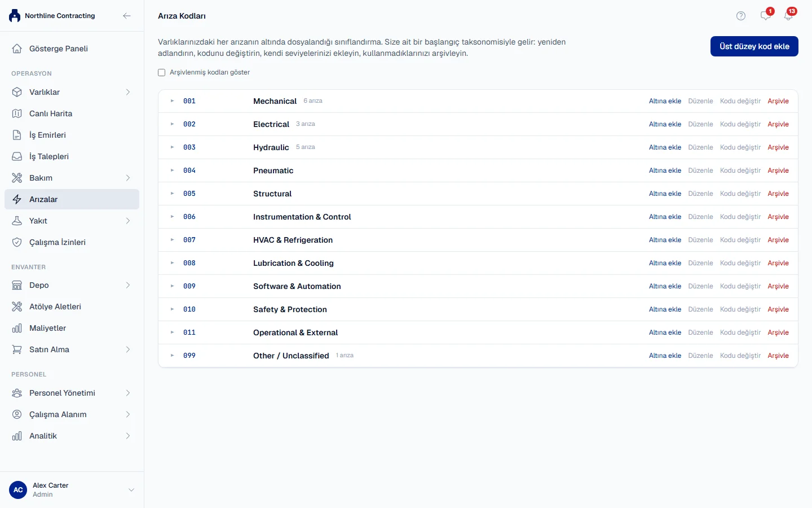
Task: Click Altına ekle for Electrical
Action: (x=665, y=124)
